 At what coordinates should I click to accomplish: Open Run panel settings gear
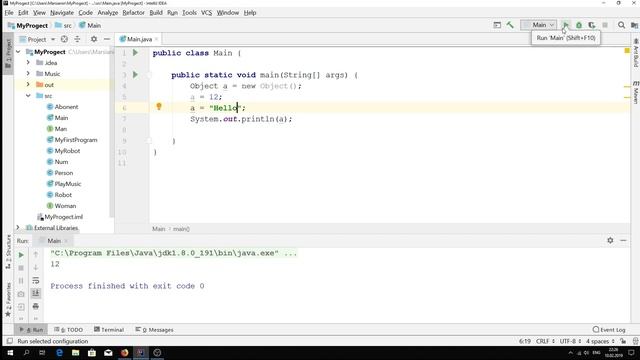(x=610, y=240)
